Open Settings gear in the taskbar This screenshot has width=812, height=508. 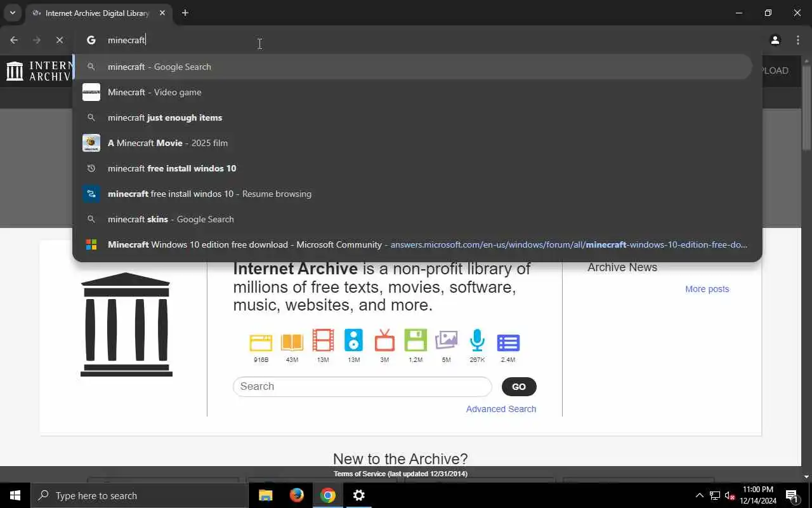[x=359, y=495]
